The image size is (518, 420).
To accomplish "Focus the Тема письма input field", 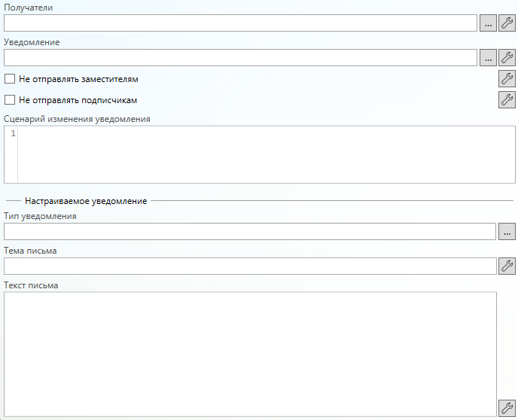I will click(x=249, y=266).
